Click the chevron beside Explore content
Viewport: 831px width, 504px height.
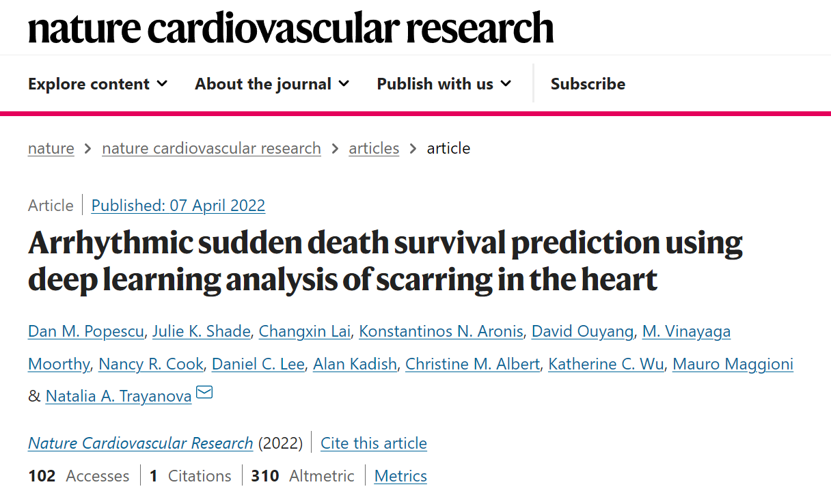click(163, 83)
